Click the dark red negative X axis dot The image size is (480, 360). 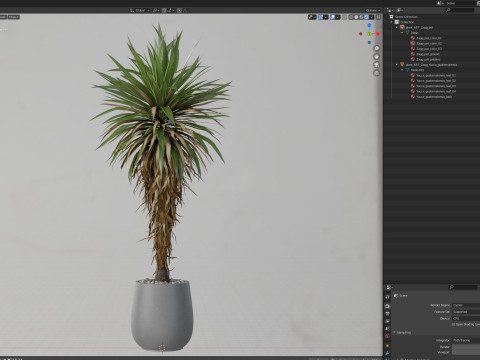[x=361, y=34]
